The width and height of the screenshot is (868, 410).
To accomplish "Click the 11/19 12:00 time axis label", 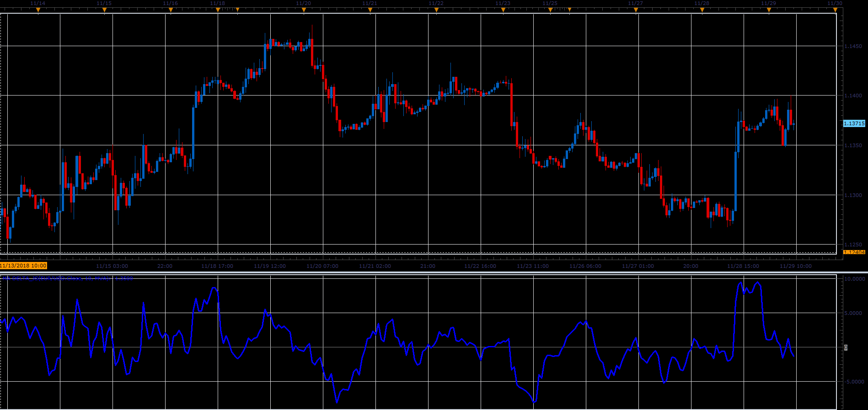I will [x=270, y=266].
